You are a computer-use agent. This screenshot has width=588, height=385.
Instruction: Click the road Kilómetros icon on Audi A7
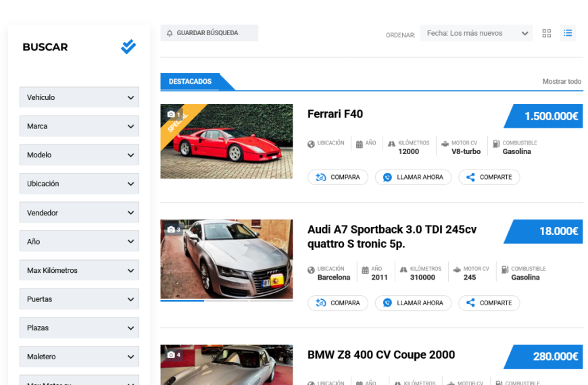[403, 269]
